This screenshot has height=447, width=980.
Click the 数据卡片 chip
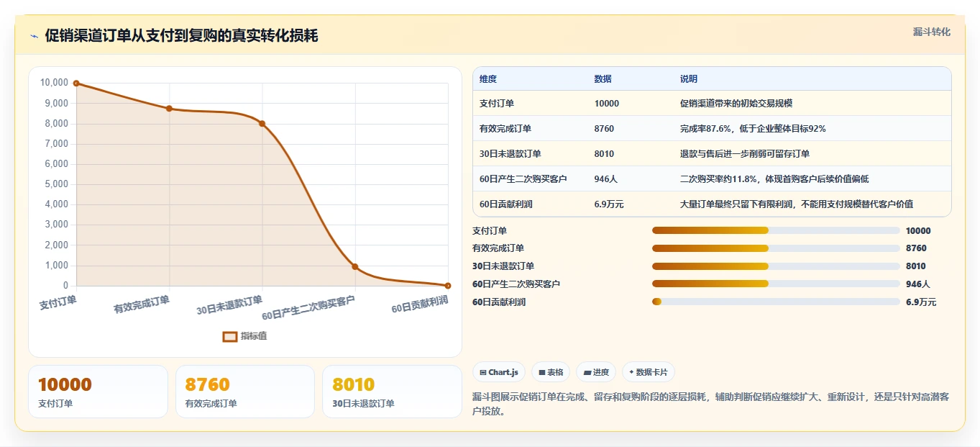tap(649, 372)
